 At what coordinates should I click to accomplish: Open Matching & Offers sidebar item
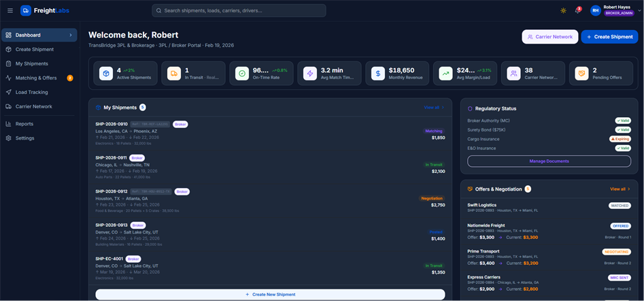coord(39,78)
